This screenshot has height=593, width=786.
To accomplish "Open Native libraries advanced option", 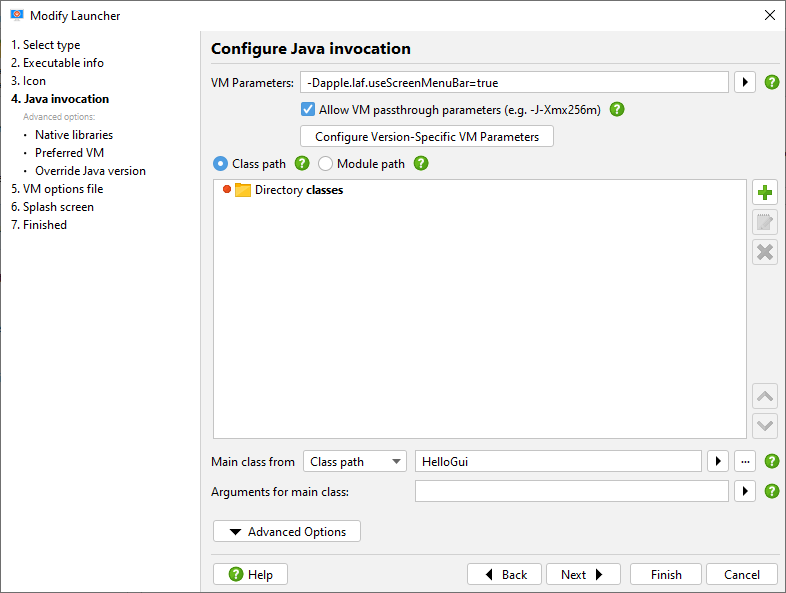I will [74, 135].
